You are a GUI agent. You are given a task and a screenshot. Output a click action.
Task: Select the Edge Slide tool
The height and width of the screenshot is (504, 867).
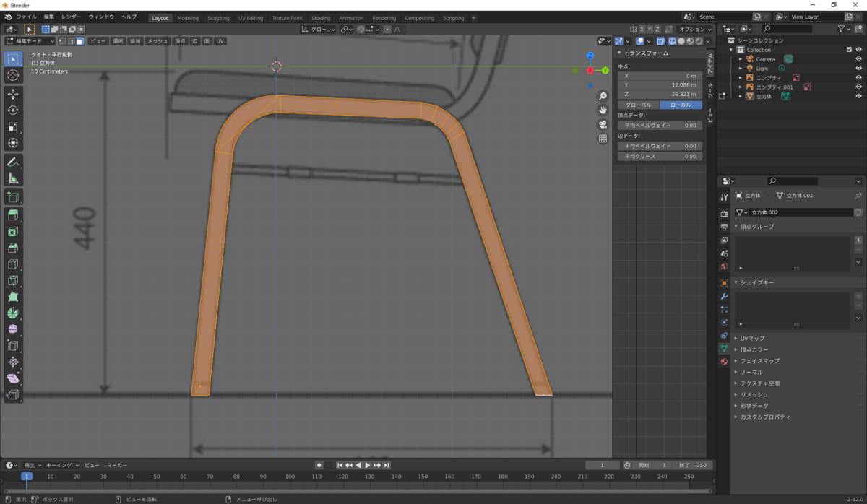click(x=13, y=346)
